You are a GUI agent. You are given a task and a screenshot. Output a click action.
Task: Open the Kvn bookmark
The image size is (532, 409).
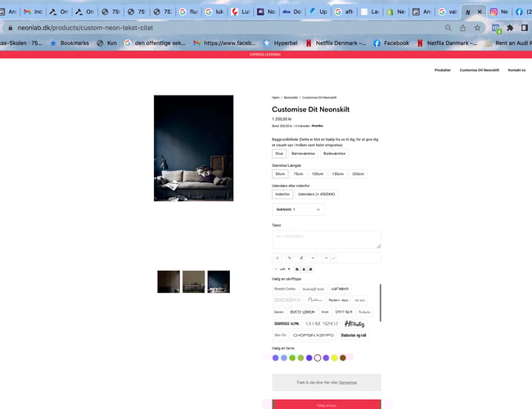click(106, 43)
